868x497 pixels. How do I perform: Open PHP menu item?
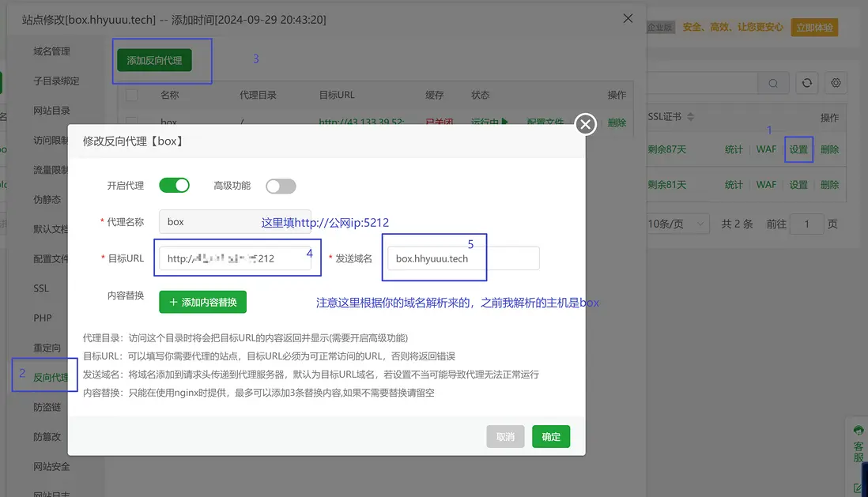point(42,318)
